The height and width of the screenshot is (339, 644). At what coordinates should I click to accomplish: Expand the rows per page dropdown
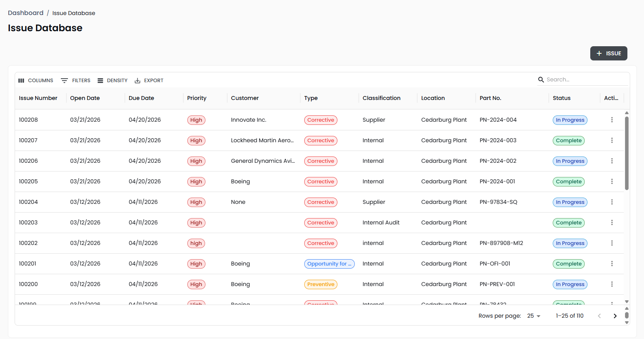[534, 316]
